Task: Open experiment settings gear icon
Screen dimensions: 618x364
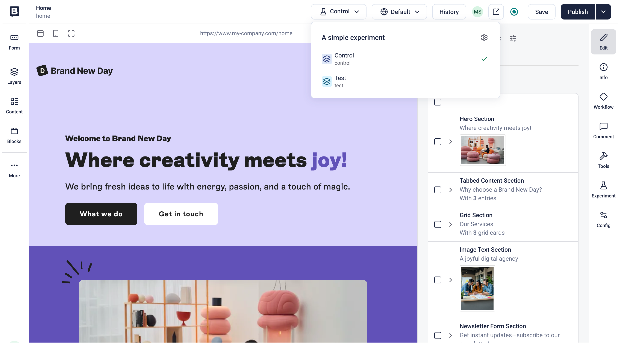Action: tap(484, 38)
